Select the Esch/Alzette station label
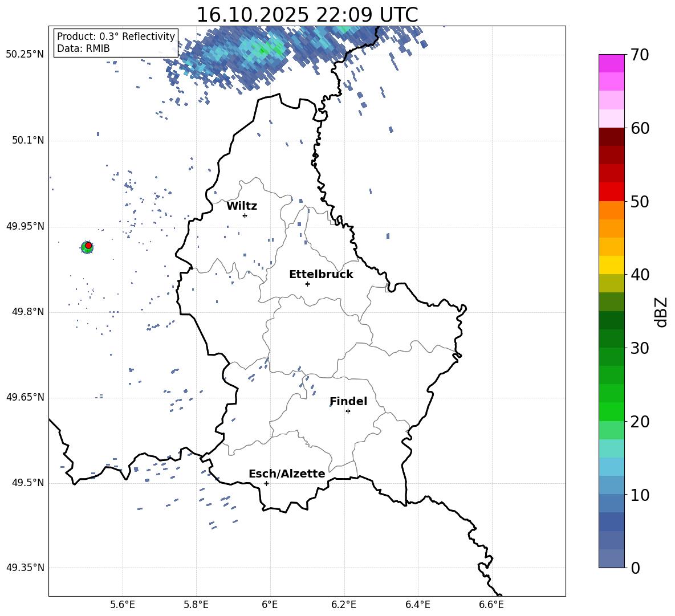 coord(287,474)
